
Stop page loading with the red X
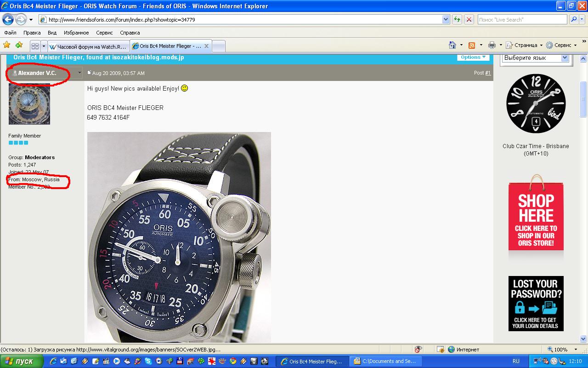pyautogui.click(x=469, y=19)
